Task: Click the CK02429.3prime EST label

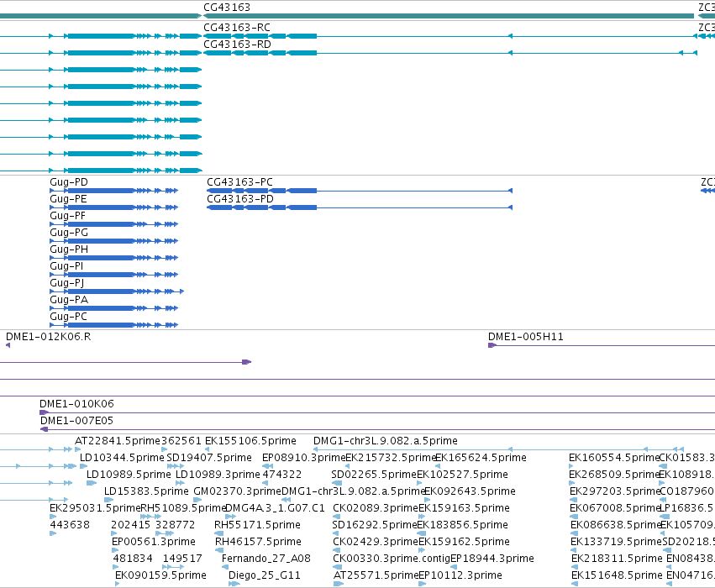Action: point(376,542)
